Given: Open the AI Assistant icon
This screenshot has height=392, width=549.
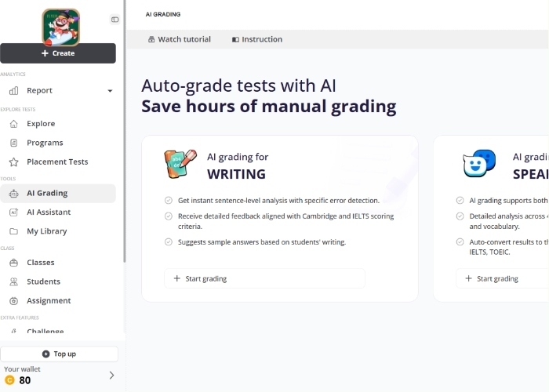Looking at the screenshot, I should coord(13,212).
